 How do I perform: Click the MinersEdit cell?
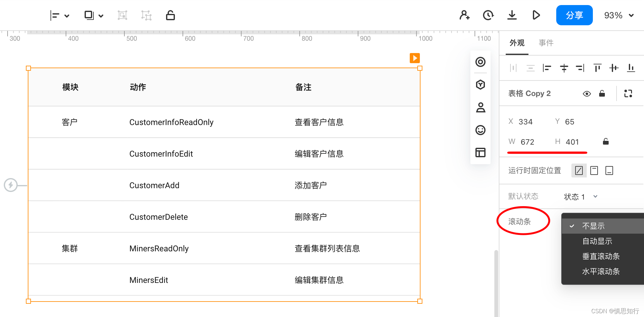pos(149,280)
